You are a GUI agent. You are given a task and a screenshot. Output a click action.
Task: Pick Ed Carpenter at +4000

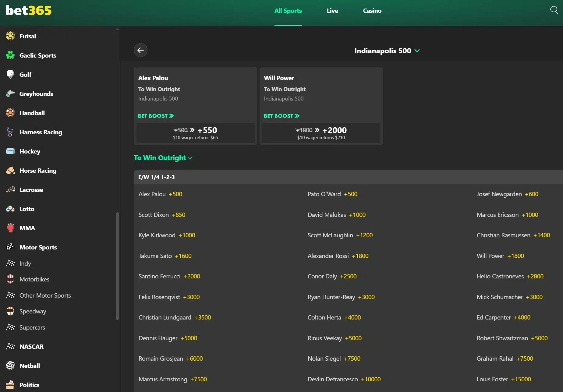[503, 317]
